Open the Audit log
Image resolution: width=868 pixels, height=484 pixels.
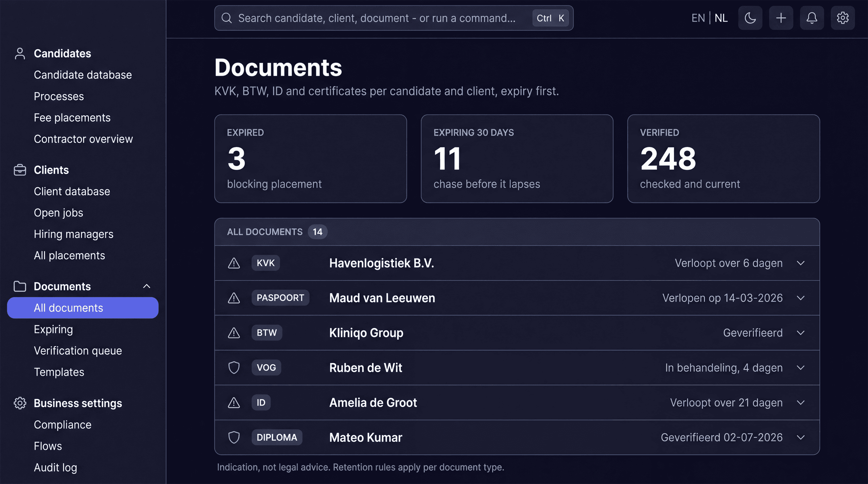point(55,468)
